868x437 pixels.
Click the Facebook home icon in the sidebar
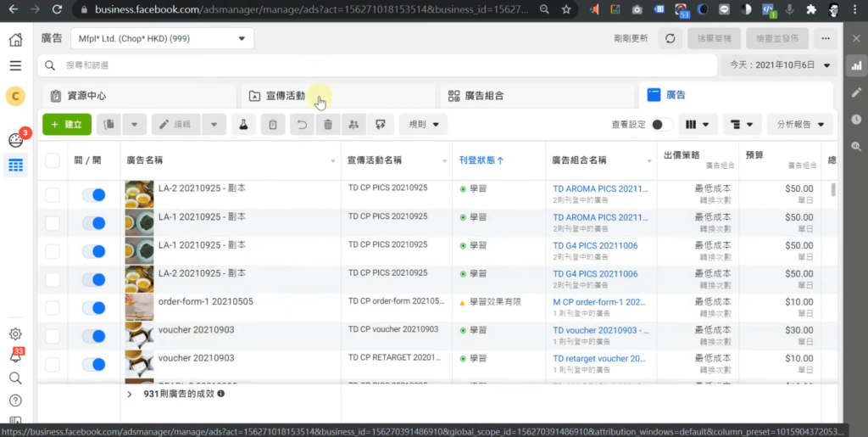tap(15, 40)
